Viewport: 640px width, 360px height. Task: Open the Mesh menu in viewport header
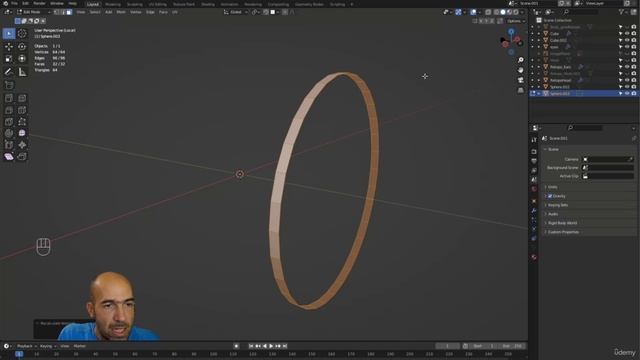coord(121,12)
